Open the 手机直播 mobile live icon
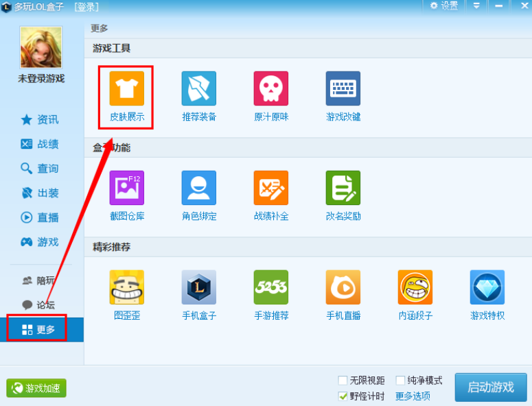The image size is (532, 406). click(x=343, y=287)
